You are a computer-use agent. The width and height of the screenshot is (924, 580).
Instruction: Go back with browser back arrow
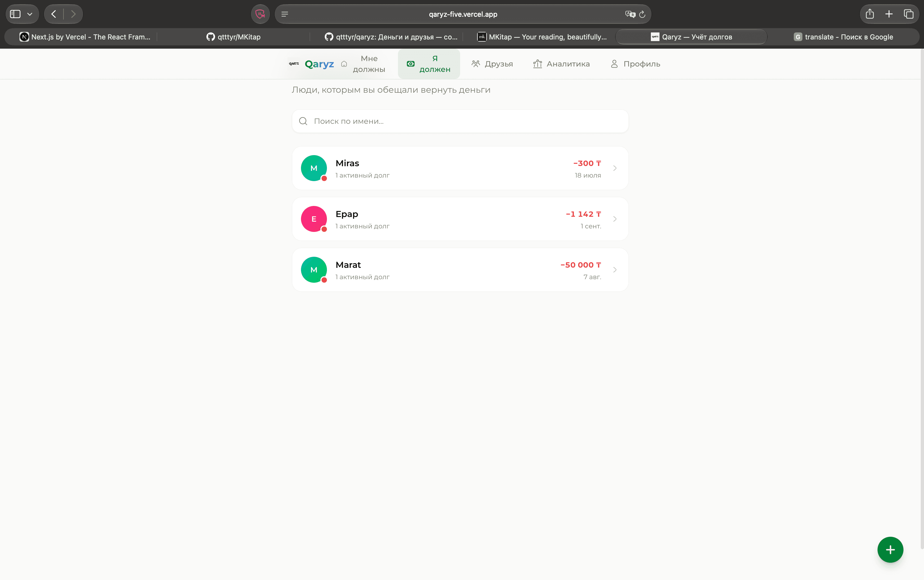[54, 14]
